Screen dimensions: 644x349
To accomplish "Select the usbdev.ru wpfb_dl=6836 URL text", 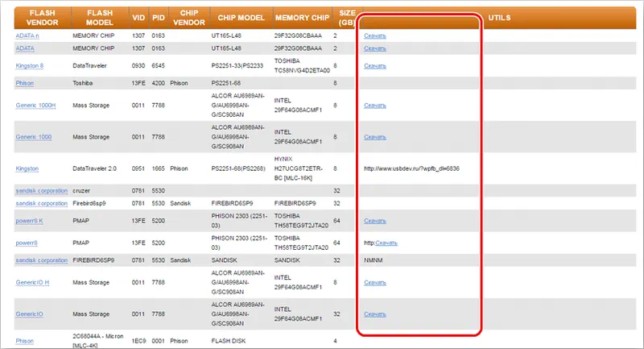I will (411, 168).
